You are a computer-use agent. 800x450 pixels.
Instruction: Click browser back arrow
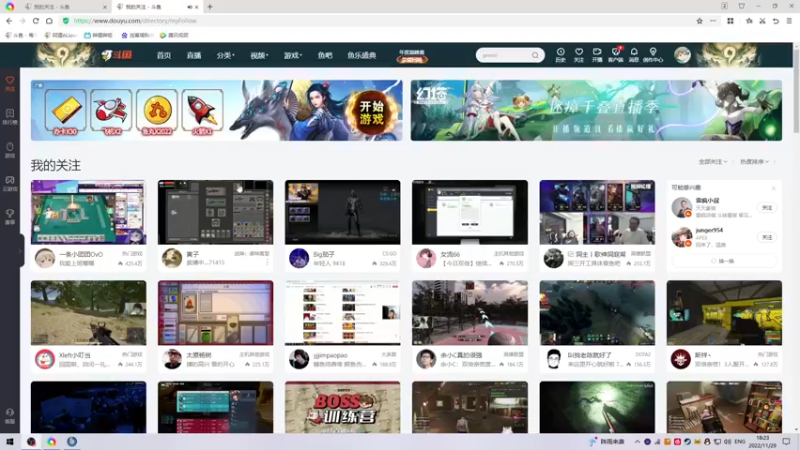[x=9, y=21]
